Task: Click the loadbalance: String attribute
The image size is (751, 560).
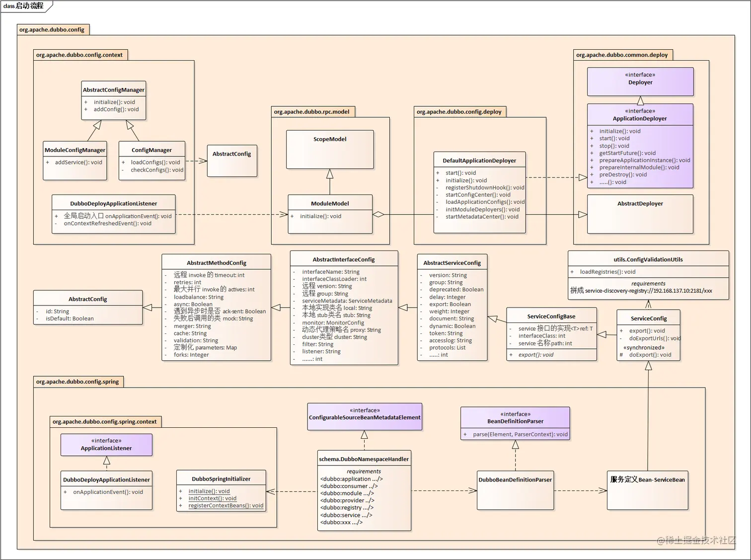Action: (199, 297)
